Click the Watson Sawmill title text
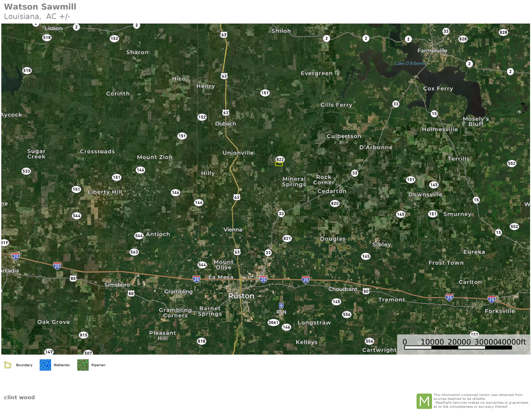The width and height of the screenshot is (532, 411). 40,7
